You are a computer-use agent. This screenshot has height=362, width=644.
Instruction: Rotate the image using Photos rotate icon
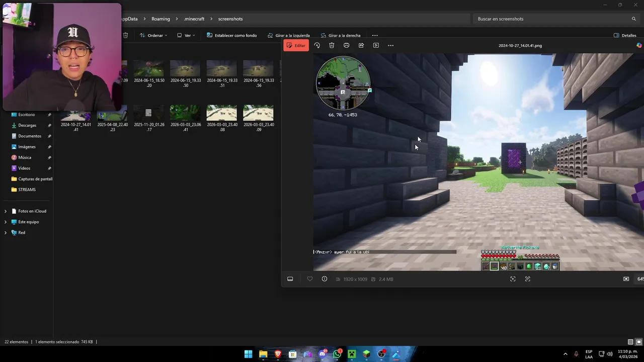click(x=317, y=45)
